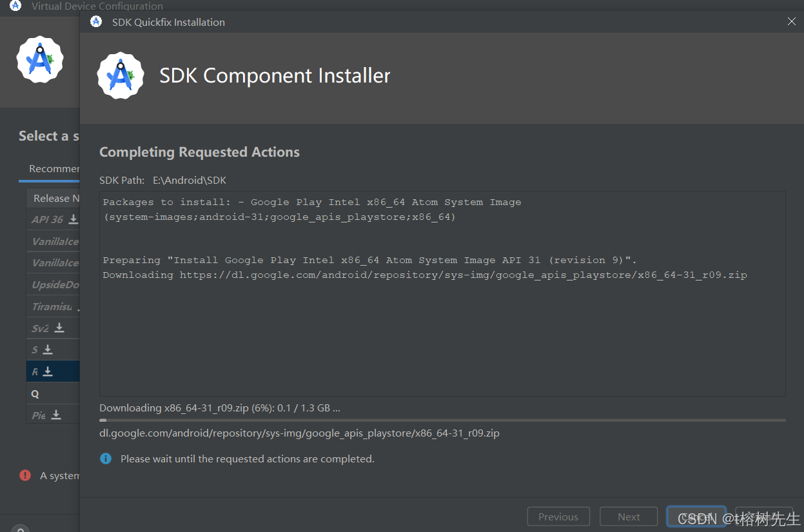Click Android Studio logo in SDK Component Installer header
This screenshot has height=532, width=804.
tap(121, 75)
